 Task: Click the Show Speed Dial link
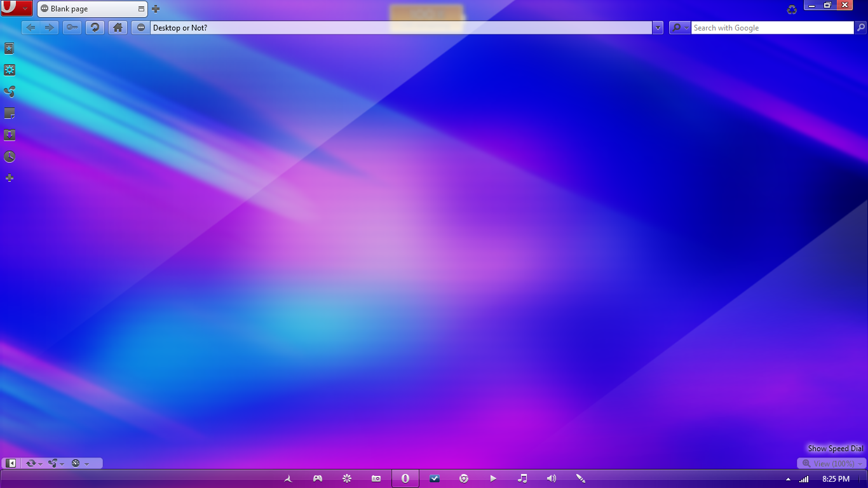(x=834, y=448)
